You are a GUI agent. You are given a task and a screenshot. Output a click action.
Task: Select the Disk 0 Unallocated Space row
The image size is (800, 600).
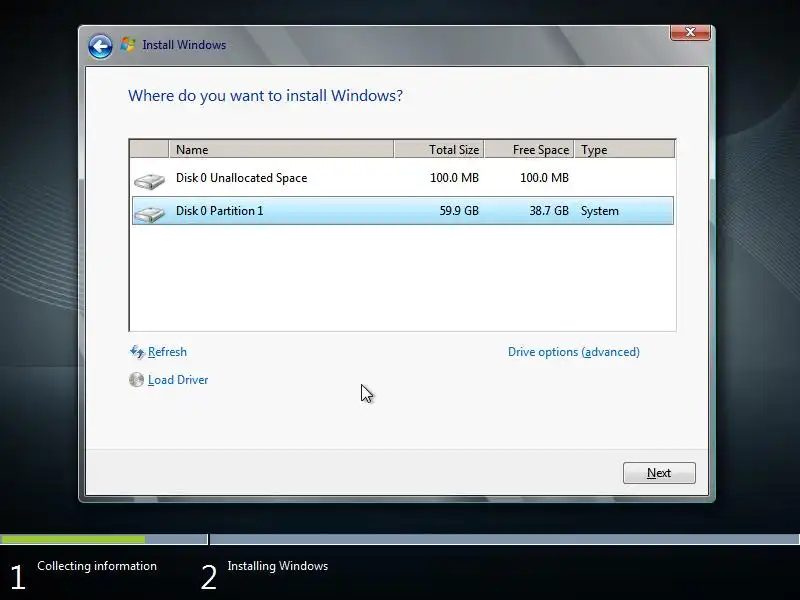(x=403, y=178)
